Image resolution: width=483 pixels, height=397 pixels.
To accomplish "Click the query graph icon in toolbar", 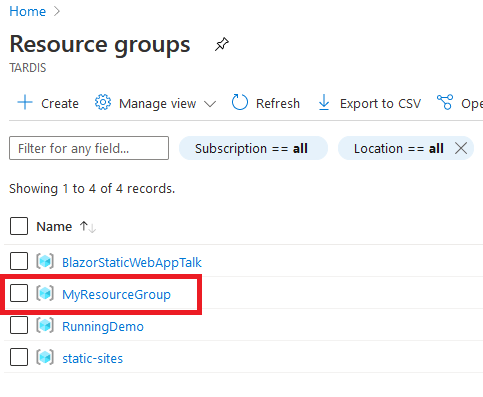I will 445,102.
